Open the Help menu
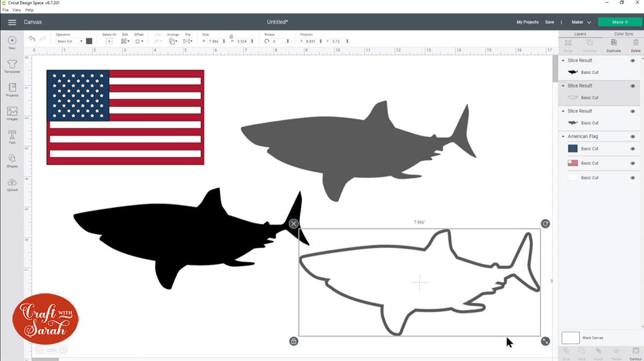This screenshot has width=644, height=361. [x=29, y=10]
